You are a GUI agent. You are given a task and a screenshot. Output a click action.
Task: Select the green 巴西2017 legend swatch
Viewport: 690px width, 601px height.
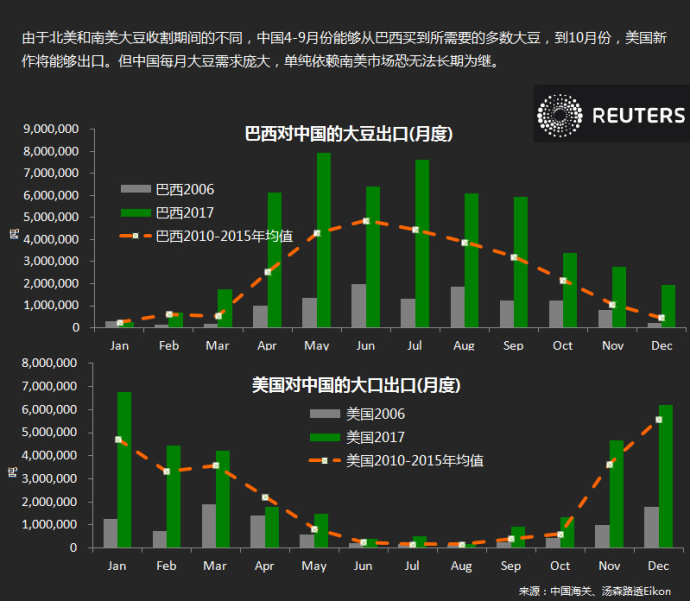[135, 213]
